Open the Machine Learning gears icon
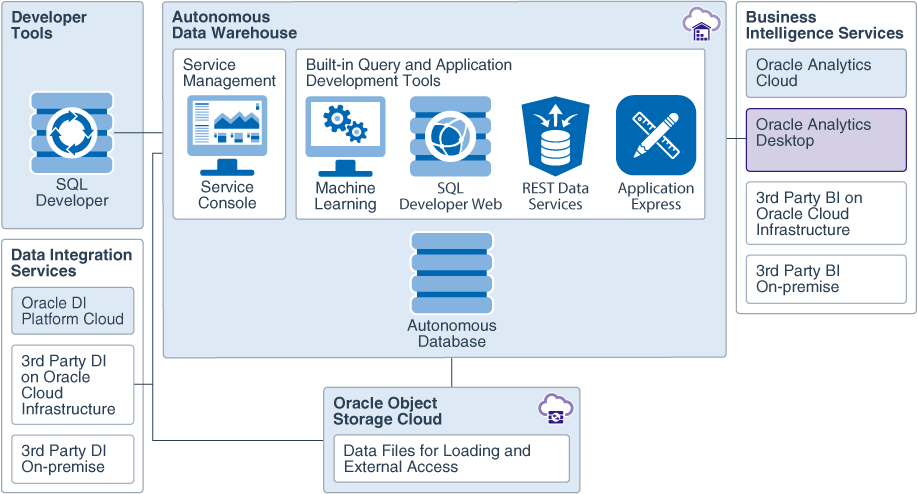Image resolution: width=918 pixels, height=494 pixels. 345,136
